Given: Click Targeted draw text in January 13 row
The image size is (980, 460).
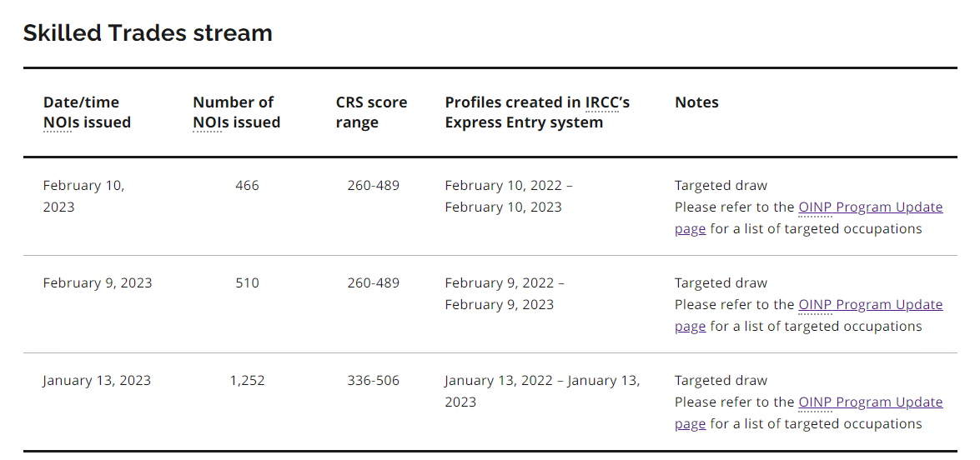Looking at the screenshot, I should (721, 381).
